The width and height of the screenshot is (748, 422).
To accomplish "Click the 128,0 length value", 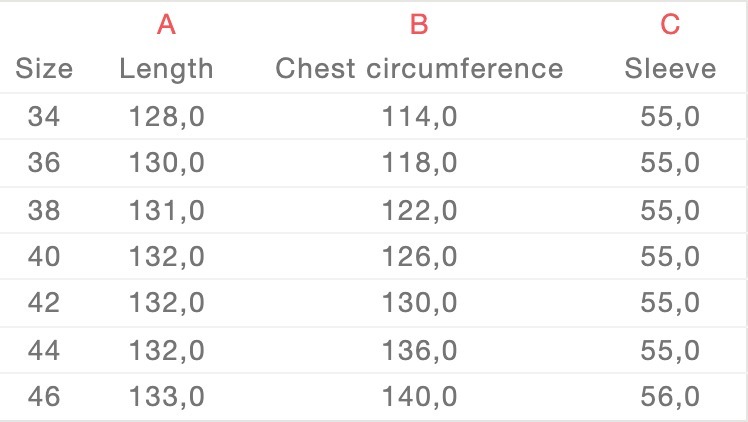I will 166,117.
